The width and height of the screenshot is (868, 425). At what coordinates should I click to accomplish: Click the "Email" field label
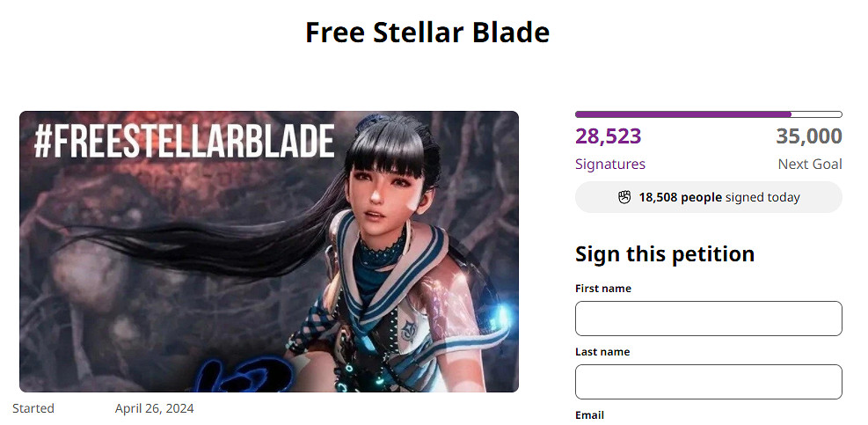click(x=589, y=415)
